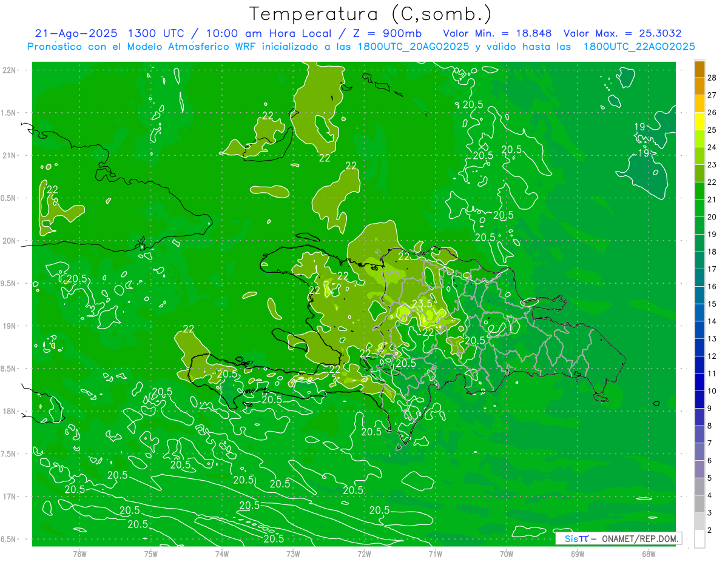Click the '20N' latitude axis label
Screen dimensions: 728x562
point(10,241)
